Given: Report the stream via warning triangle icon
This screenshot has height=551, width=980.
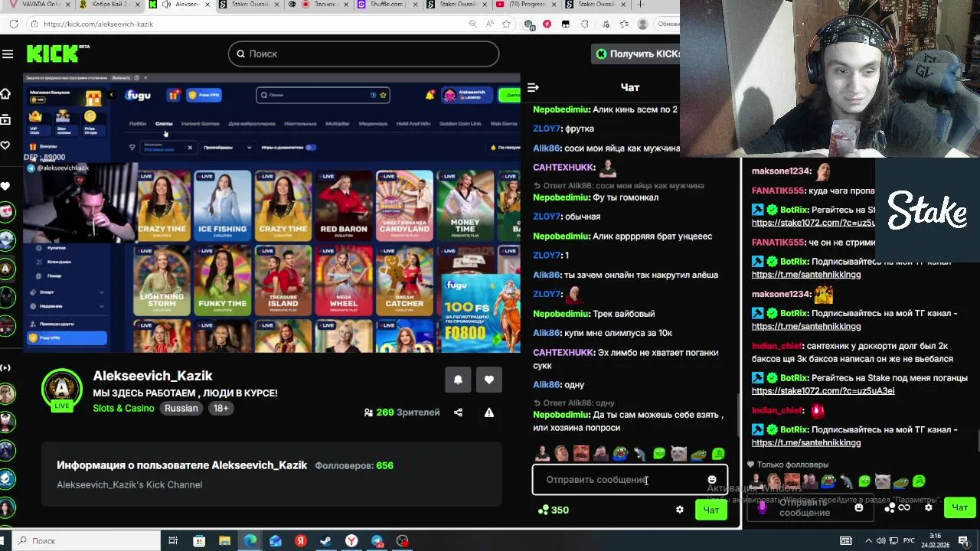Looking at the screenshot, I should [489, 412].
